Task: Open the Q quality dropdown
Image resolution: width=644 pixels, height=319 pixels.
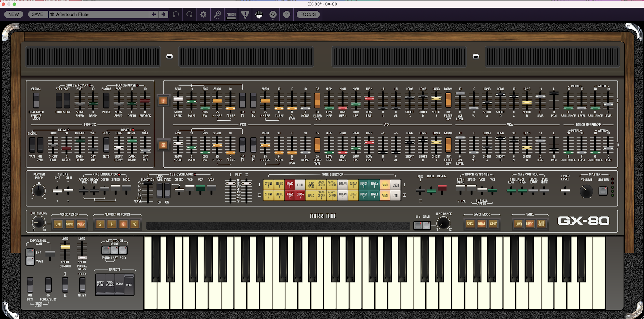Action: (273, 14)
